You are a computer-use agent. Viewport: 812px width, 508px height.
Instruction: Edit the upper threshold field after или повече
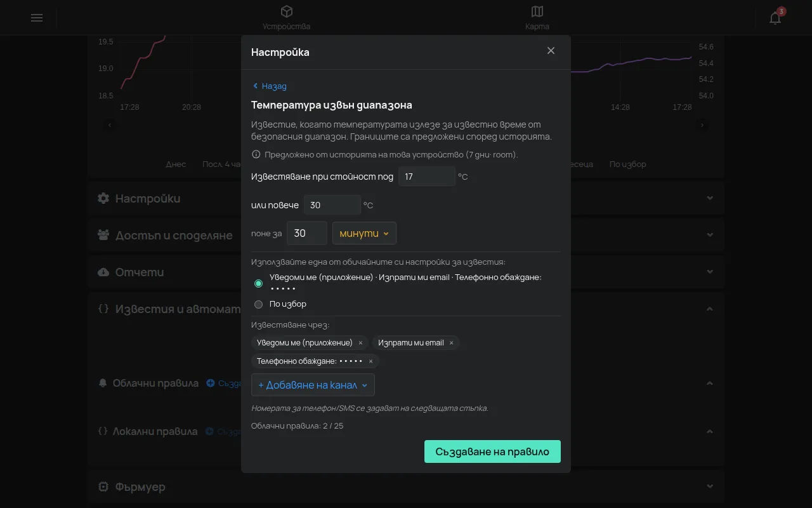point(332,205)
